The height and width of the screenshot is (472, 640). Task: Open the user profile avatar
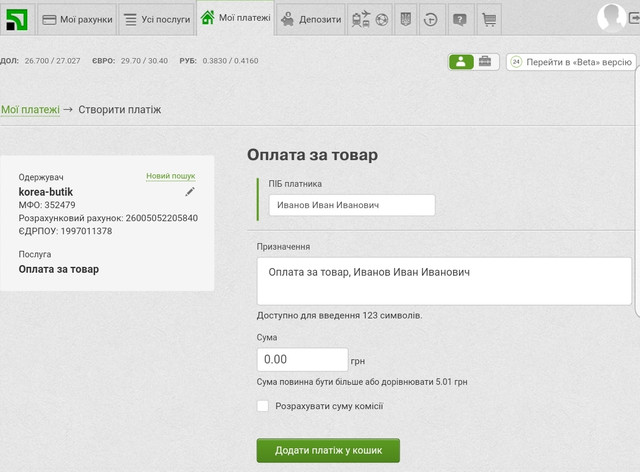611,18
